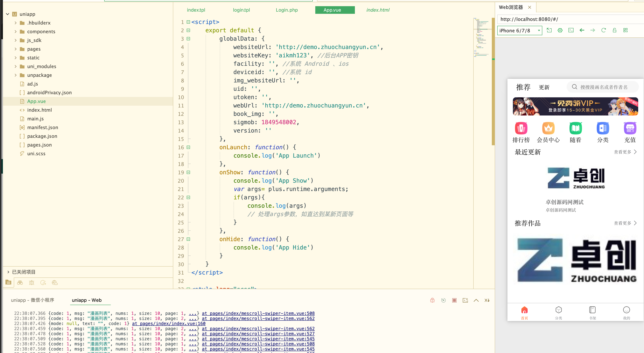Click the 搜搜漫画名或者作者名 search box

[x=602, y=87]
